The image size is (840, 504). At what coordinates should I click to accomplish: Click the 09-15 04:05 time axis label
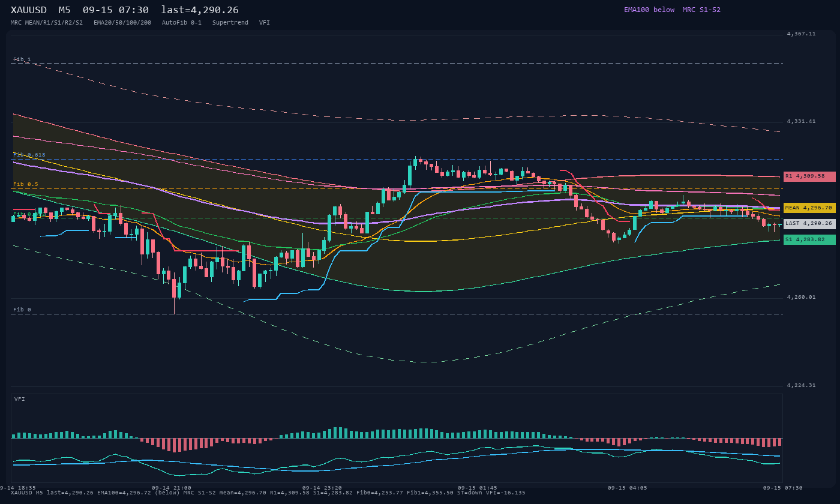(x=628, y=488)
